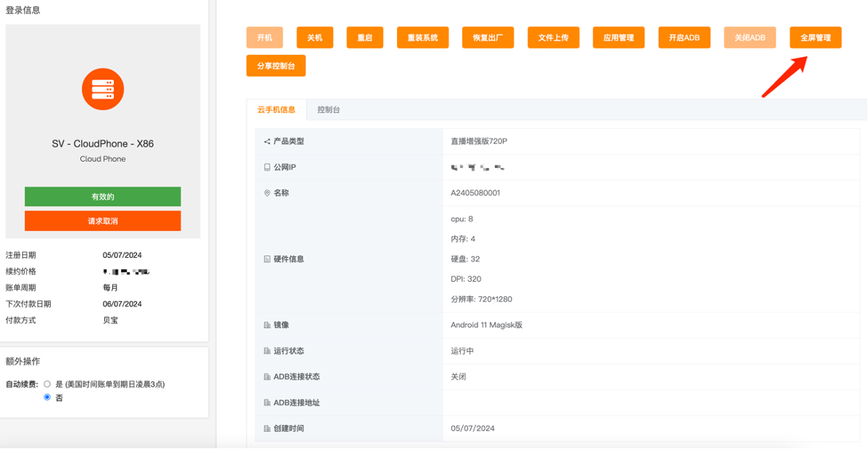Click the 关机 shutdown button
Image resolution: width=868 pixels, height=449 pixels.
(x=315, y=37)
